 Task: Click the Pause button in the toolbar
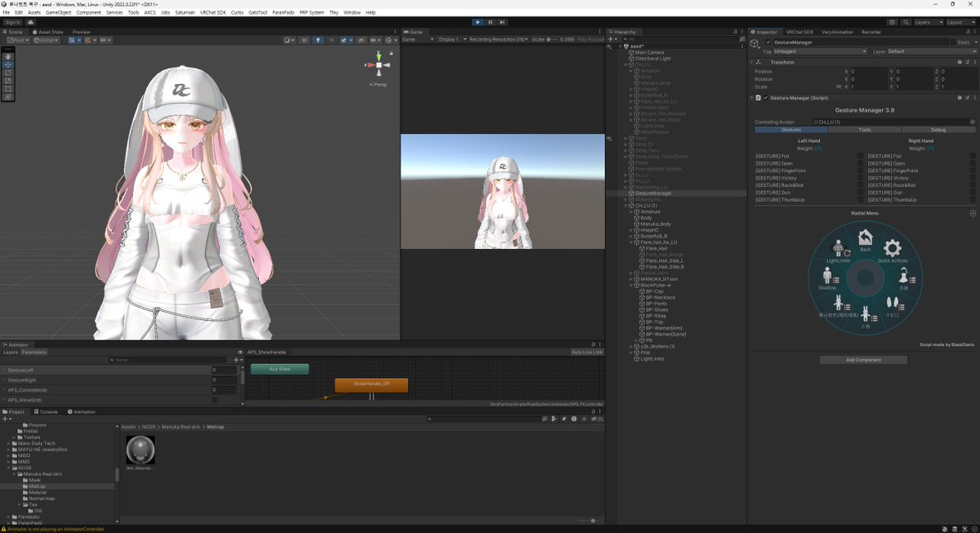click(490, 22)
